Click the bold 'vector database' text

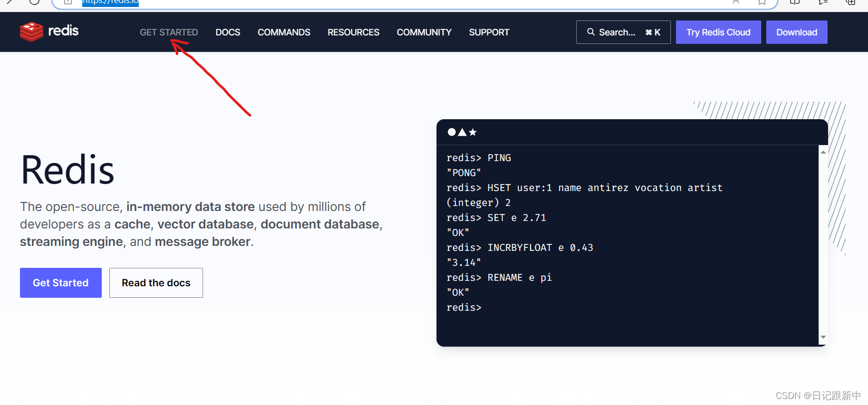pyautogui.click(x=206, y=224)
